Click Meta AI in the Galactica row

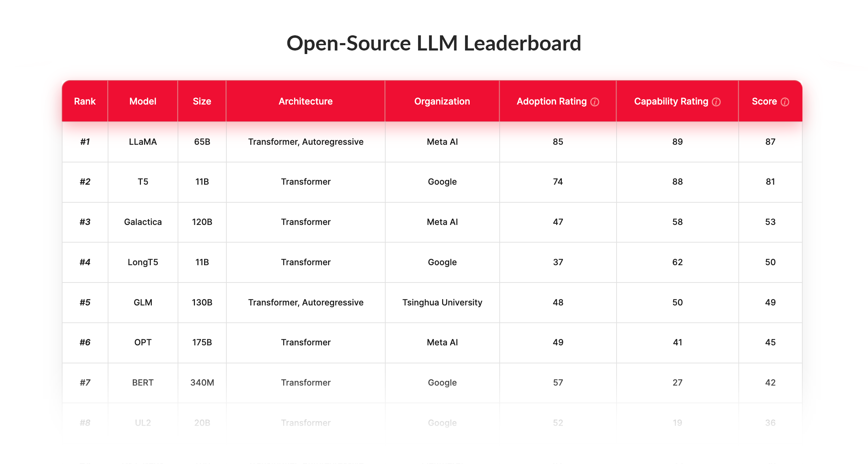point(442,222)
